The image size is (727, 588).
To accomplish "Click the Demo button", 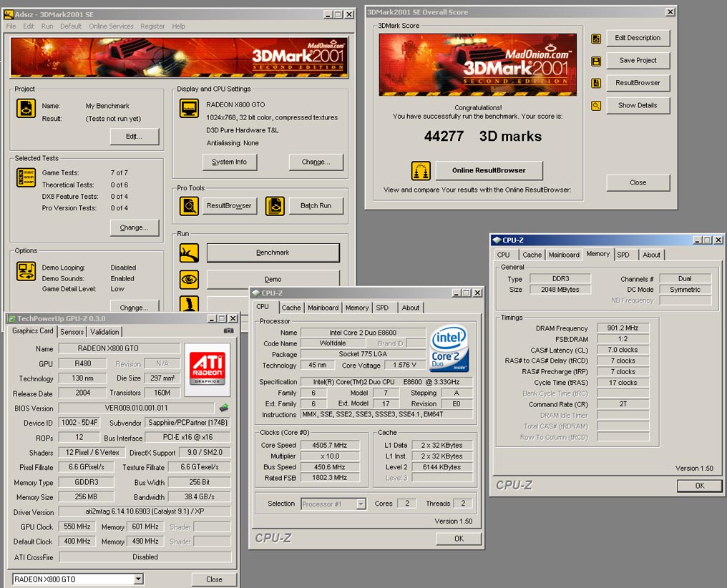I will (x=273, y=280).
